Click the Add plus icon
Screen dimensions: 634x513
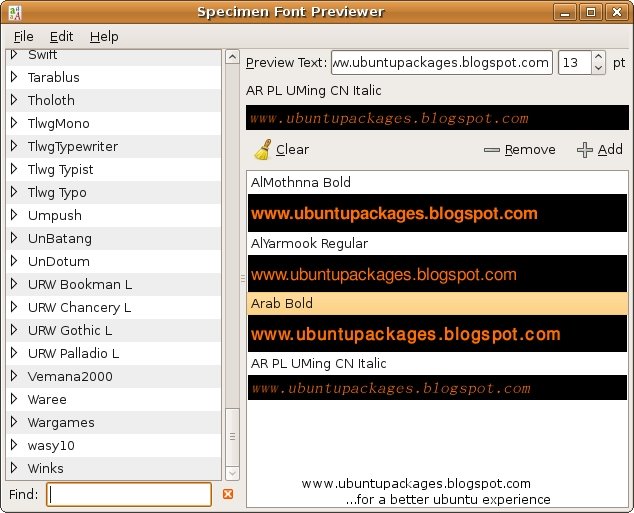585,150
